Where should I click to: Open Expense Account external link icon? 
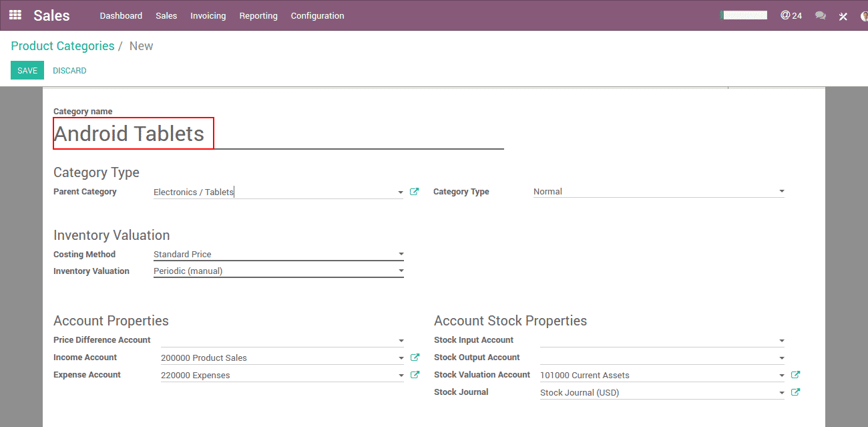[415, 375]
